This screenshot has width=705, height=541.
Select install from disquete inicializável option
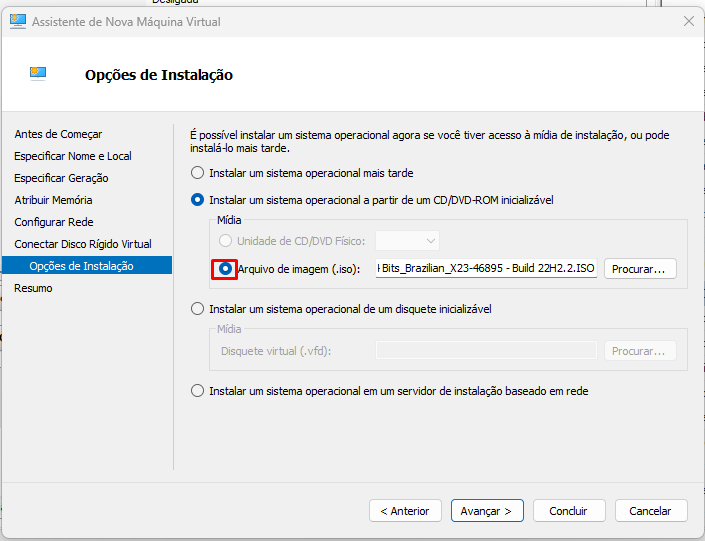click(x=198, y=309)
